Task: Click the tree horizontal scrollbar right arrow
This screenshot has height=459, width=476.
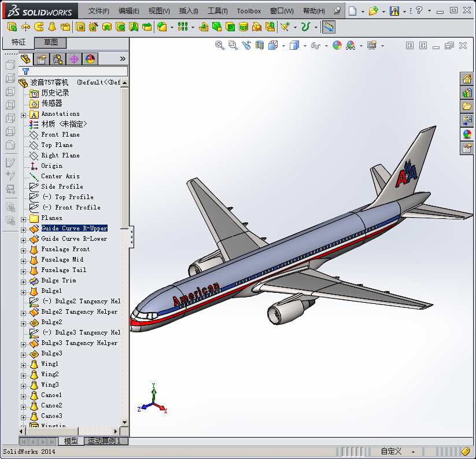Action: [x=115, y=431]
